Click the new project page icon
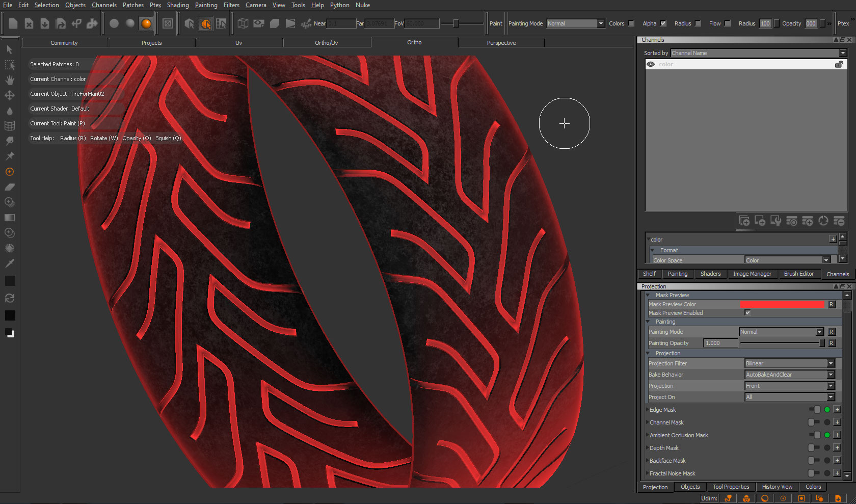Image resolution: width=856 pixels, height=504 pixels. 13,23
